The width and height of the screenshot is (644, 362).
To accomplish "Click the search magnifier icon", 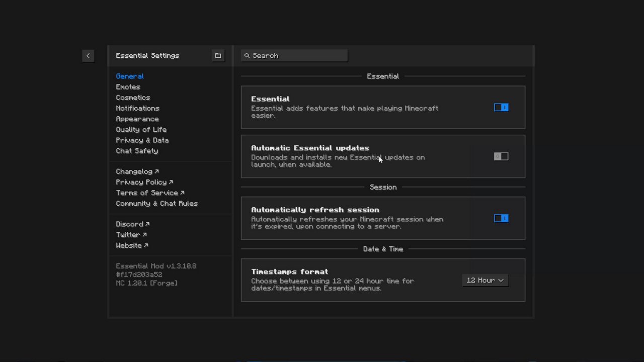I will 247,56.
